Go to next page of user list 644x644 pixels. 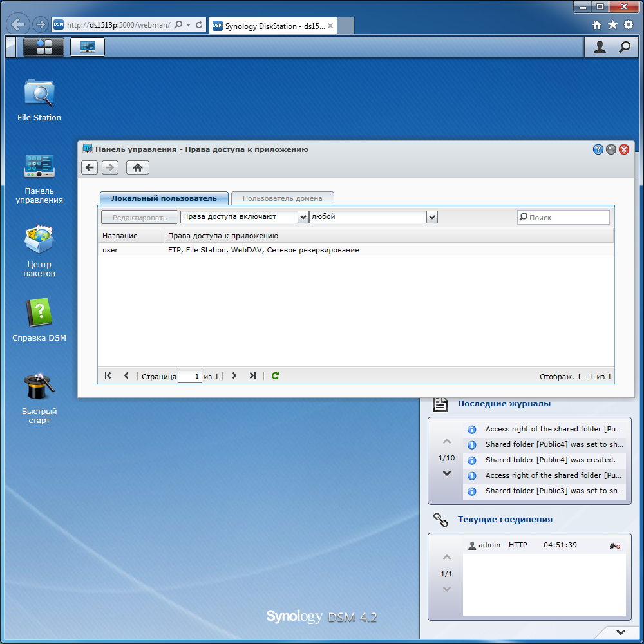point(234,375)
